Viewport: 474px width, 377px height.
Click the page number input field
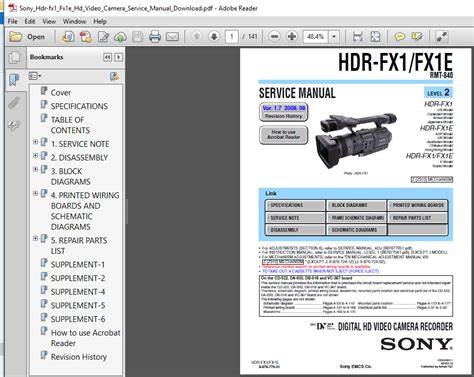point(232,36)
